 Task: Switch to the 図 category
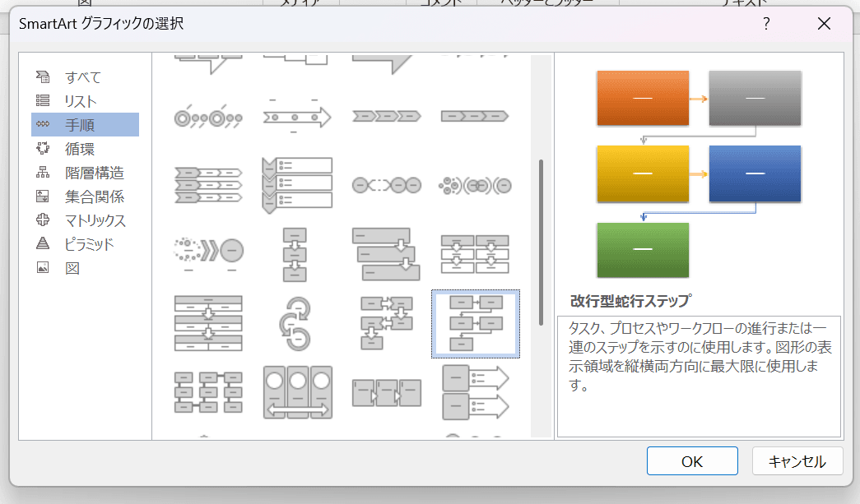point(72,268)
